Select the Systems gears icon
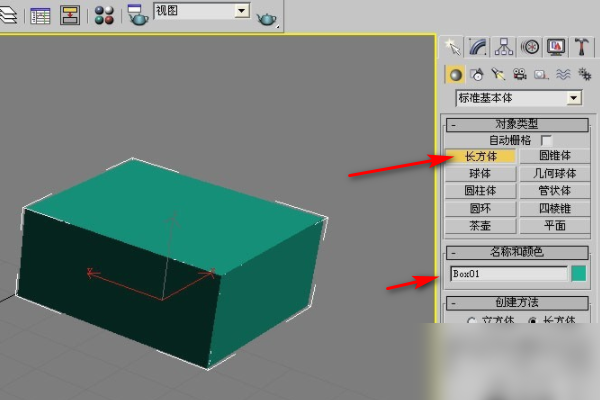This screenshot has height=400, width=600. (585, 74)
